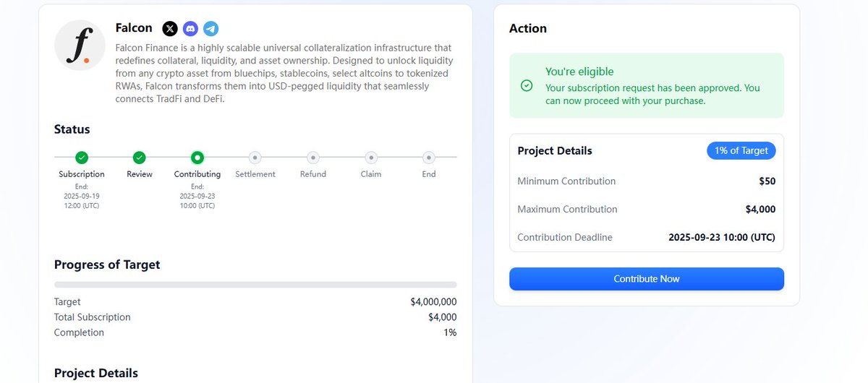The image size is (868, 383).
Task: Select the Subscription step checkmark
Action: coord(82,157)
